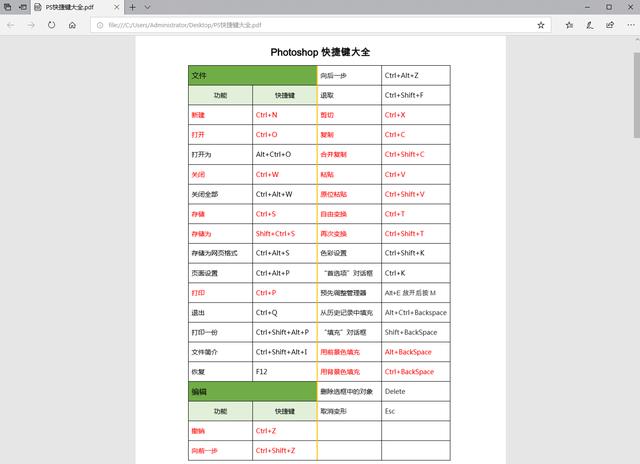Click the Ctrl+BackSpace cell
The height and width of the screenshot is (464, 640).
click(x=416, y=372)
